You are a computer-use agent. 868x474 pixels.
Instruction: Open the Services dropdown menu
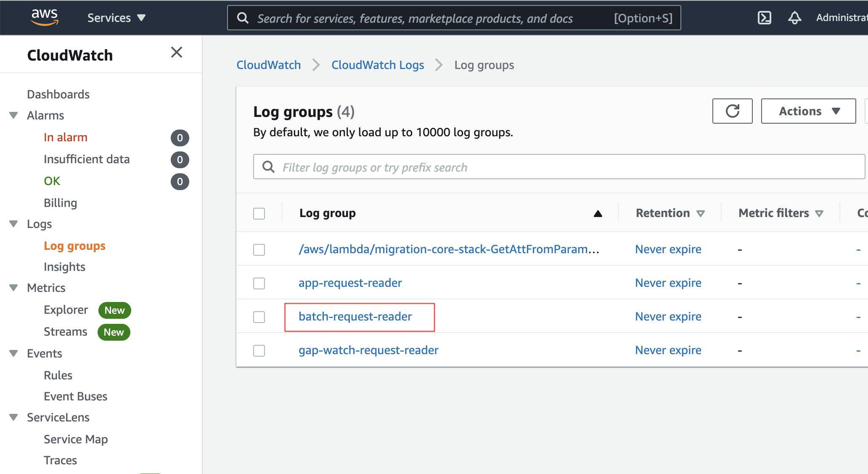coord(116,18)
